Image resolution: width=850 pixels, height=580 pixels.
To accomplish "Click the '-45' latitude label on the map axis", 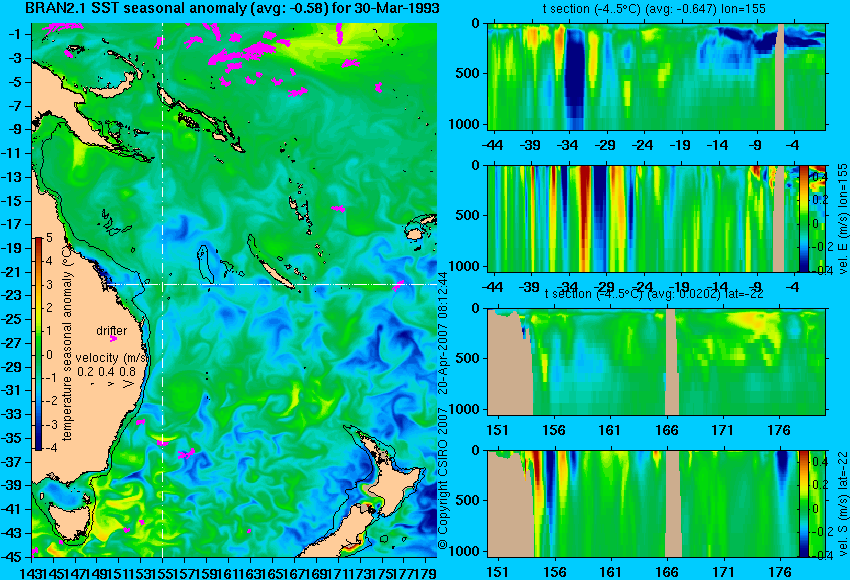I will (12, 557).
